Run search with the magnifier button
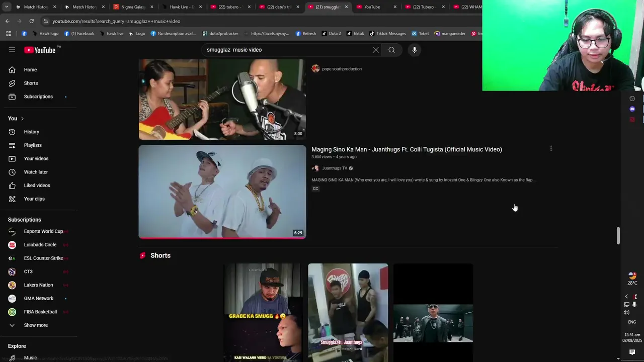 tap(391, 50)
